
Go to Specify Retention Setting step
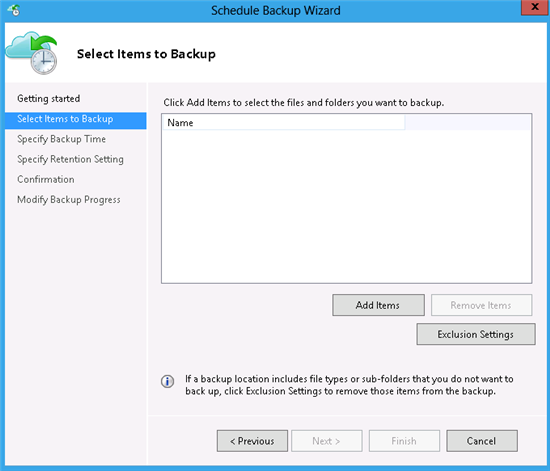pos(70,159)
